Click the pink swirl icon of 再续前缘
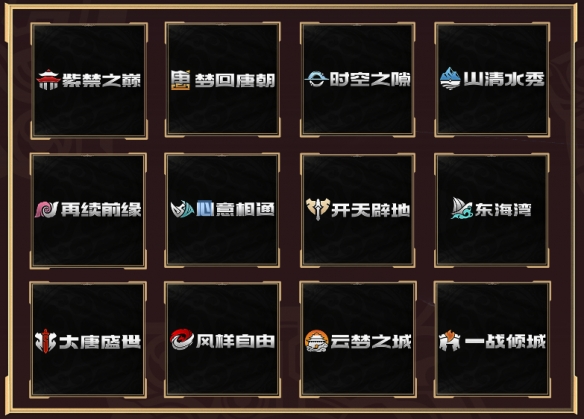Image resolution: width=584 pixels, height=419 pixels. pos(47,209)
